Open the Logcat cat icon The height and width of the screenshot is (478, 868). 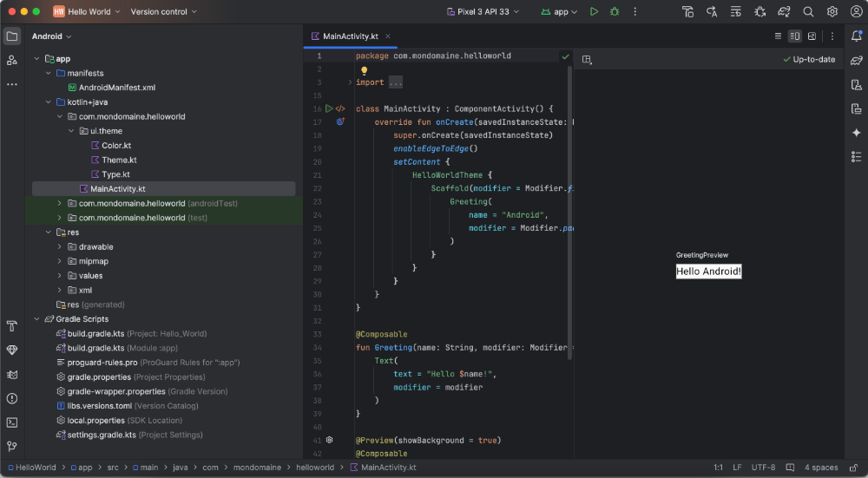pyautogui.click(x=11, y=375)
